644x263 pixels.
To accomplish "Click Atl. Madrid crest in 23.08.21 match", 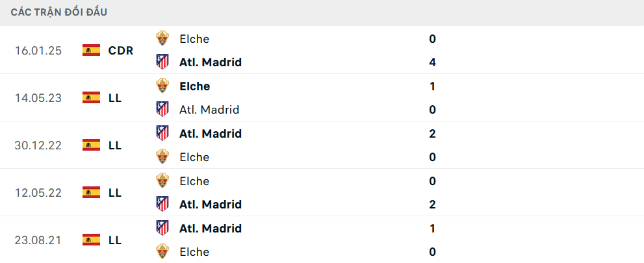I will 162,228.
